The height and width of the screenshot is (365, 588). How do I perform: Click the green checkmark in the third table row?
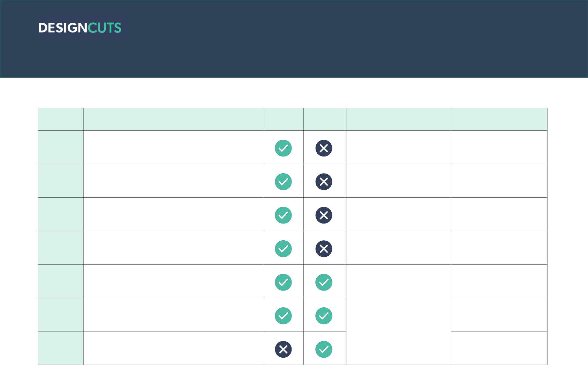click(283, 215)
